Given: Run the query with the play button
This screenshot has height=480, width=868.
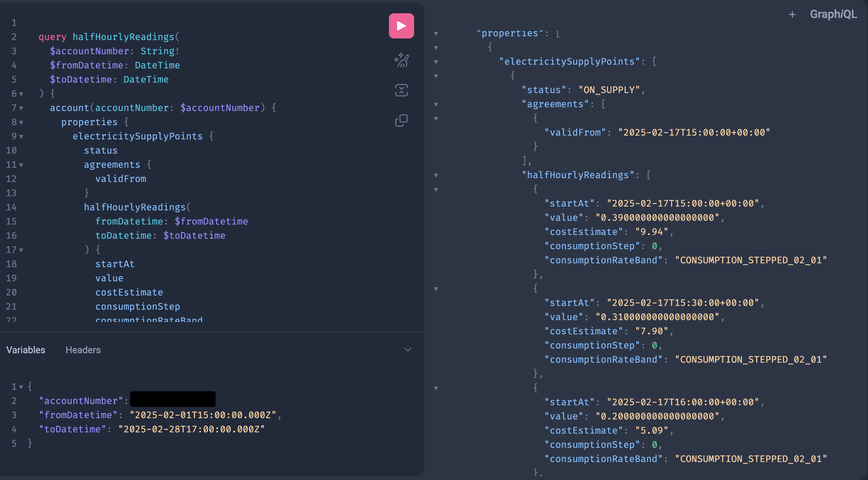Looking at the screenshot, I should [401, 26].
